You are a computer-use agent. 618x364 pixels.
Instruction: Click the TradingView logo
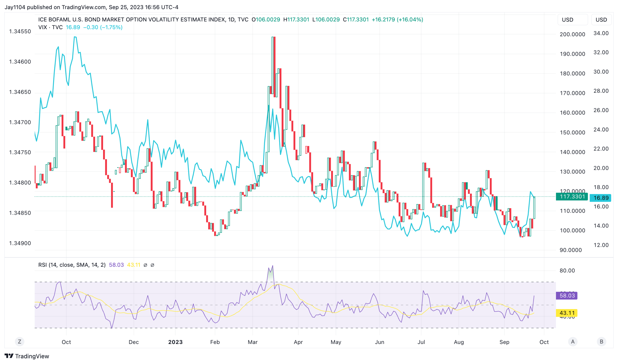coord(27,356)
